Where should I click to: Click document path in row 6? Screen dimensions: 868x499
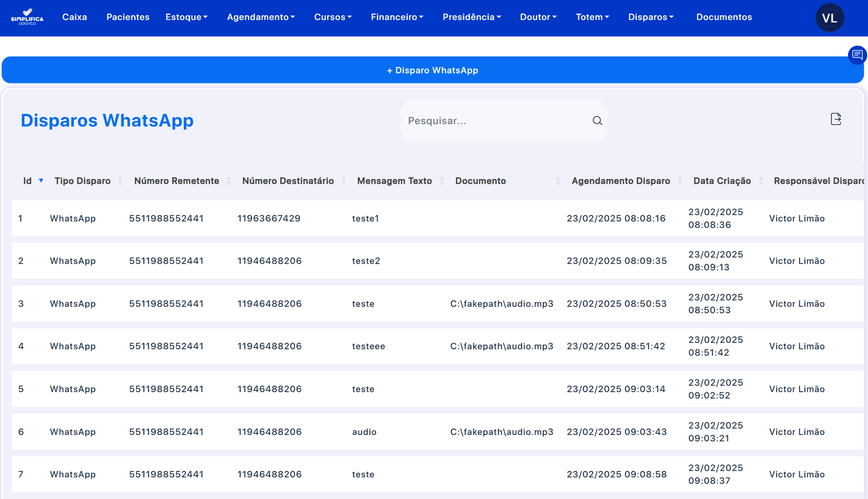coord(502,432)
